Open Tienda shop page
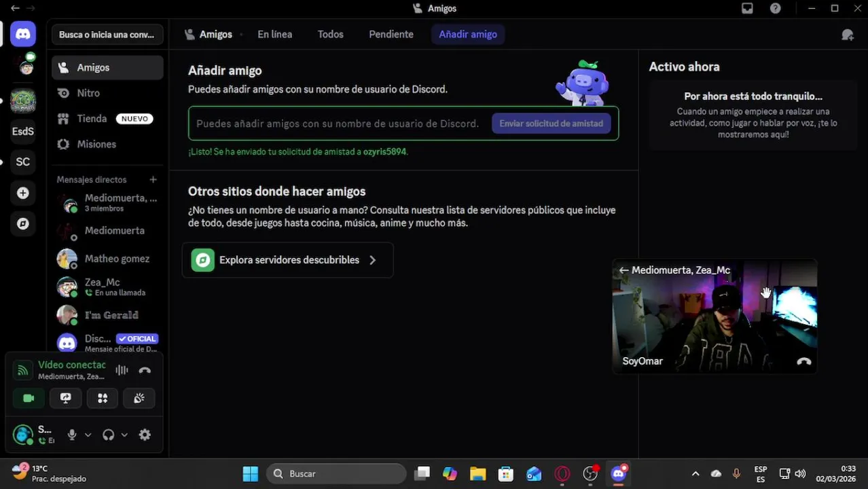 coord(107,119)
